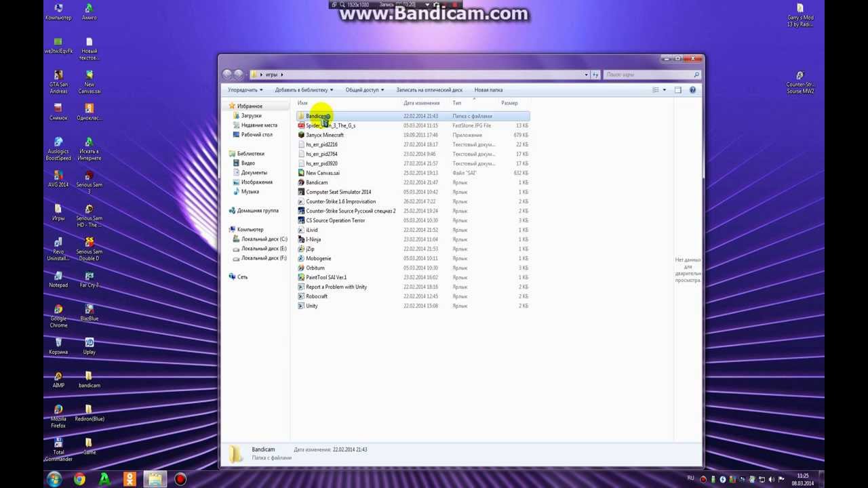This screenshot has height=488, width=868.
Task: Open the Видео library
Action: point(248,163)
